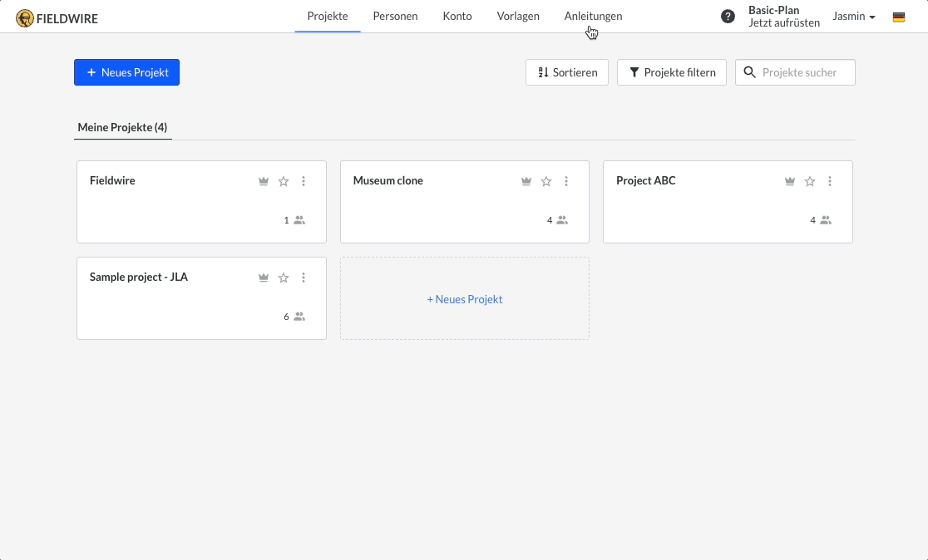Open three-dot menu on Project ABC

tap(830, 181)
